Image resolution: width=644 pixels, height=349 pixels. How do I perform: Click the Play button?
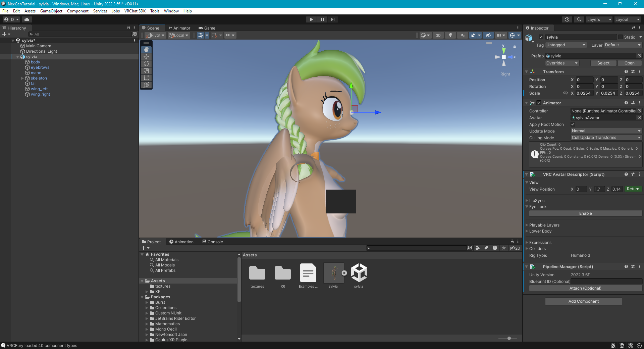(311, 19)
